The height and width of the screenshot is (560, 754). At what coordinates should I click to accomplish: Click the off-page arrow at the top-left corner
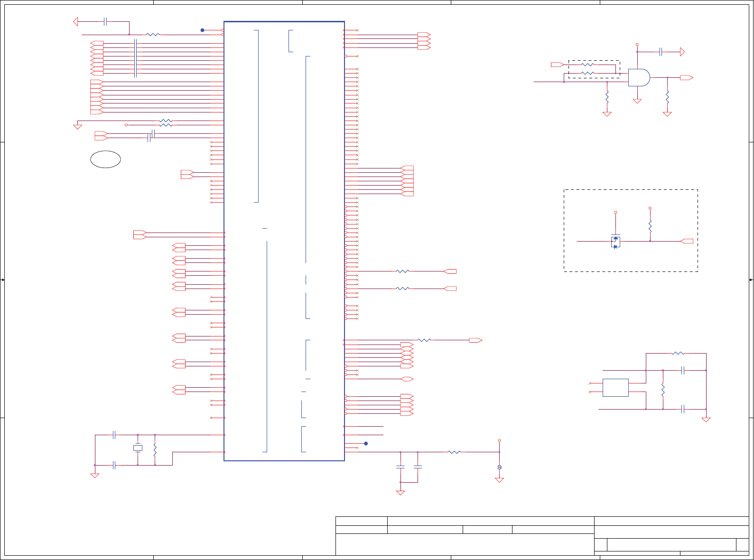[x=75, y=21]
